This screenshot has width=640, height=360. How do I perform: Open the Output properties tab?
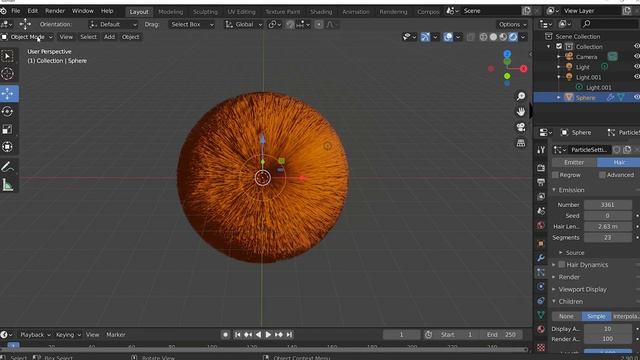541,182
